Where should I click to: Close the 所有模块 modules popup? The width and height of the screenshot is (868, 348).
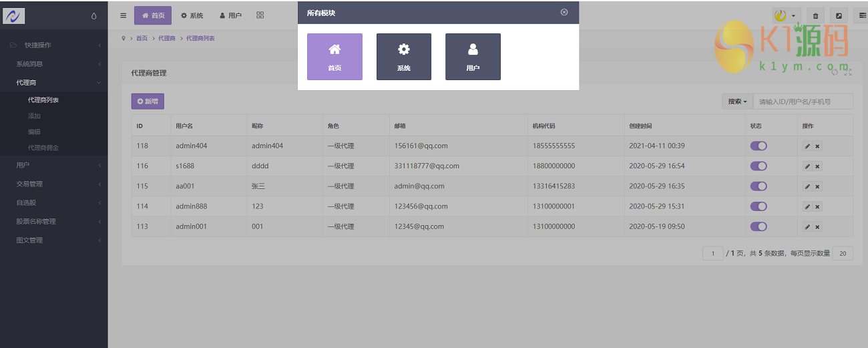tap(564, 12)
